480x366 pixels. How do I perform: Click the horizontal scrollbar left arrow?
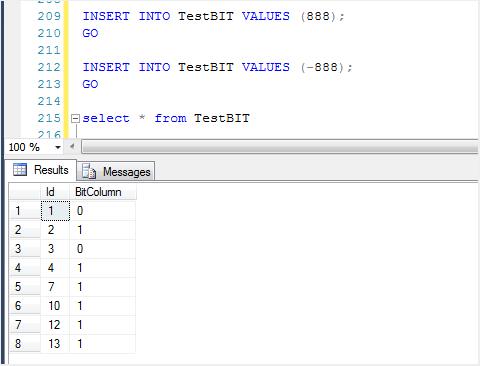[72, 146]
